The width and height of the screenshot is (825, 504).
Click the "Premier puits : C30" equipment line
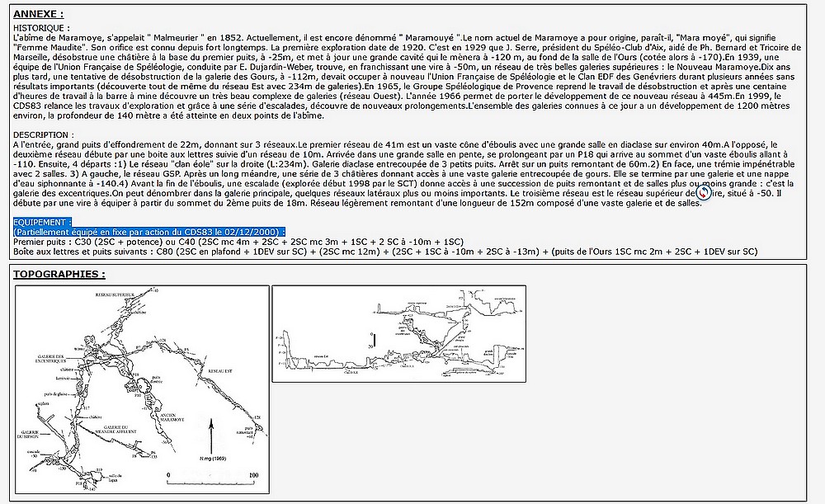(238, 242)
